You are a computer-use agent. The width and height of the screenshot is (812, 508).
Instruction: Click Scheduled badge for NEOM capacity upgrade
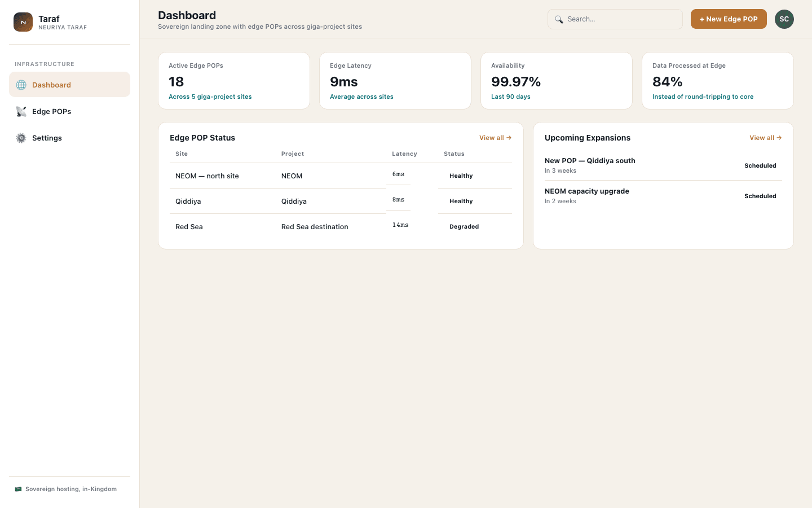pos(760,196)
